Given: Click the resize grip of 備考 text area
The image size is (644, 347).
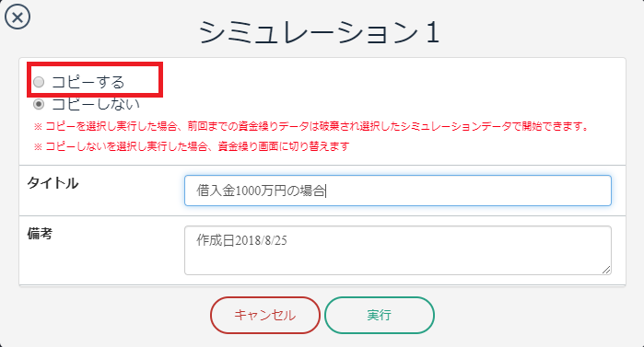Looking at the screenshot, I should [606, 270].
